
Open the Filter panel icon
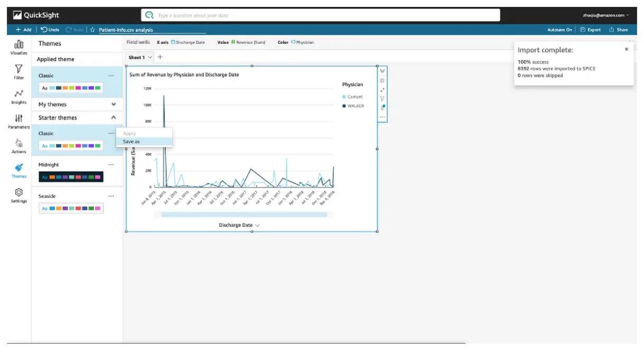point(18,69)
